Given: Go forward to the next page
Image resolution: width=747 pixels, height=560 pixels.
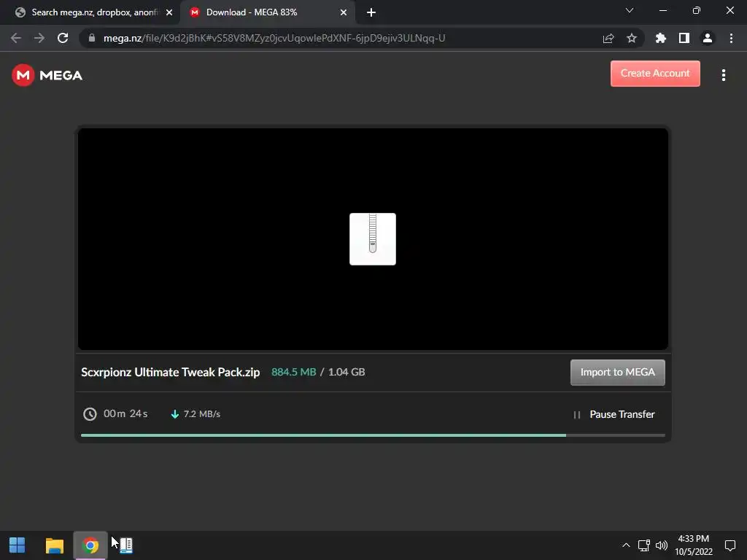Looking at the screenshot, I should point(39,38).
